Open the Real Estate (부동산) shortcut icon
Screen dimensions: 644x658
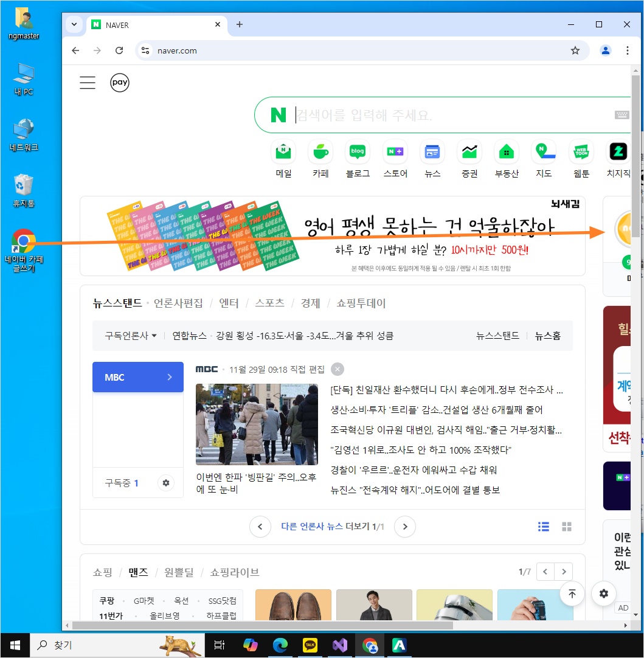click(507, 152)
